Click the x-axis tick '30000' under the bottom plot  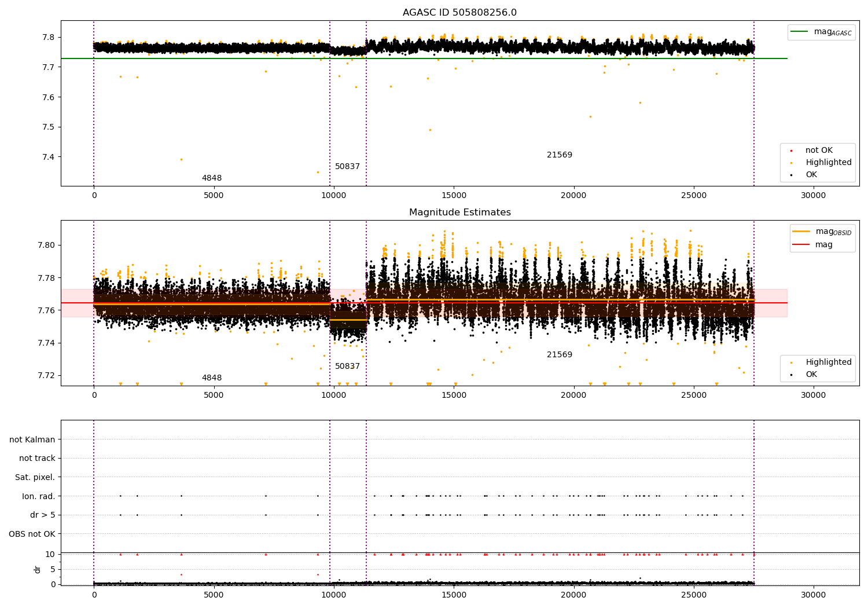pyautogui.click(x=813, y=595)
